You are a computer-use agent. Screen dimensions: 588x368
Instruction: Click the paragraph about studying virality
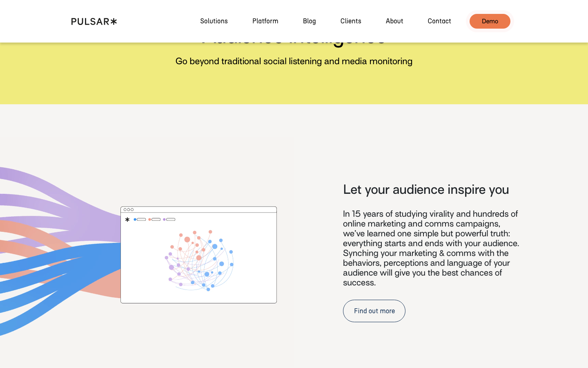[x=431, y=248]
